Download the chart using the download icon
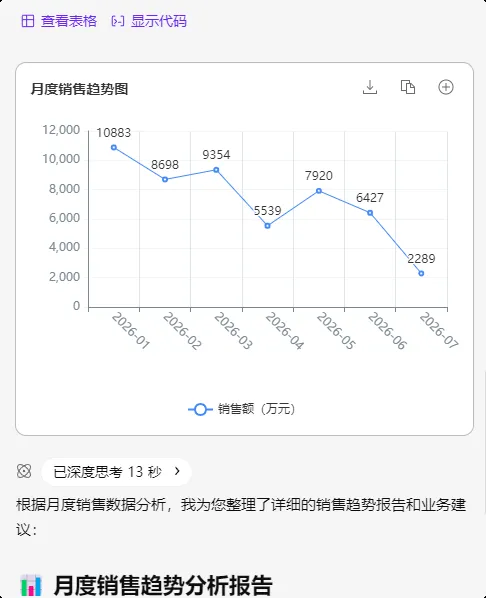The image size is (486, 598). (370, 87)
